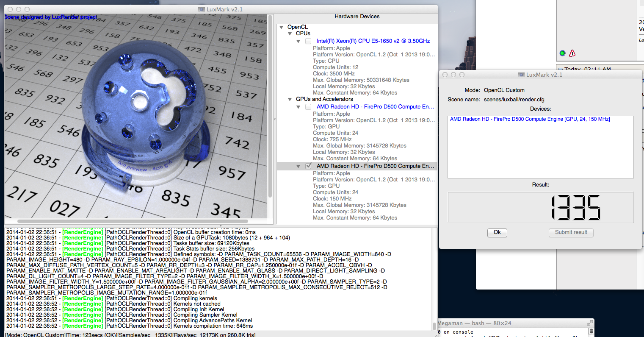Click the Clock: 3500 MHz row
644x337 pixels.
click(334, 74)
